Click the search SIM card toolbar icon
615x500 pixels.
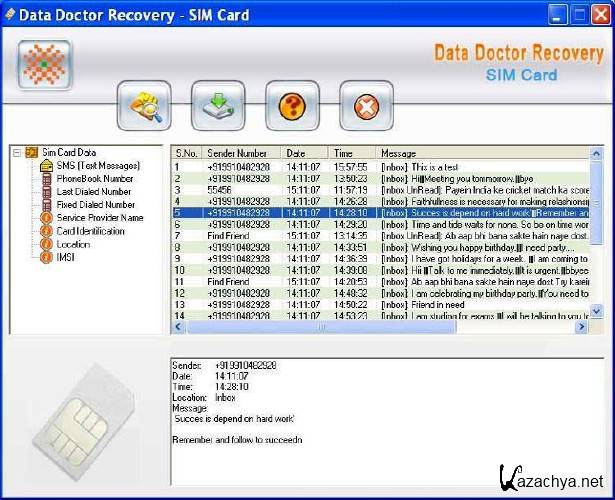pyautogui.click(x=144, y=106)
